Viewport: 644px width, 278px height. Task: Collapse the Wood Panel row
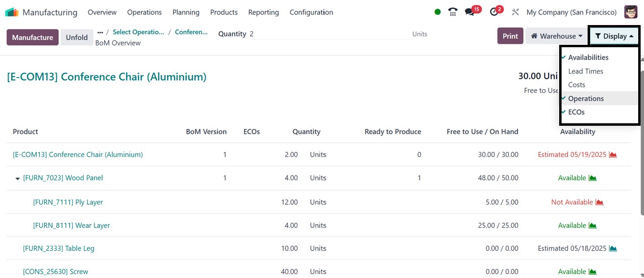[18, 178]
